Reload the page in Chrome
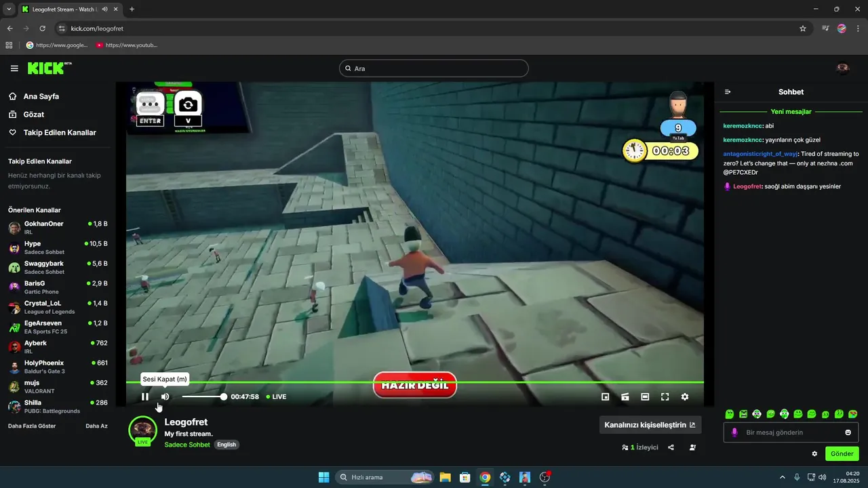 click(x=42, y=28)
